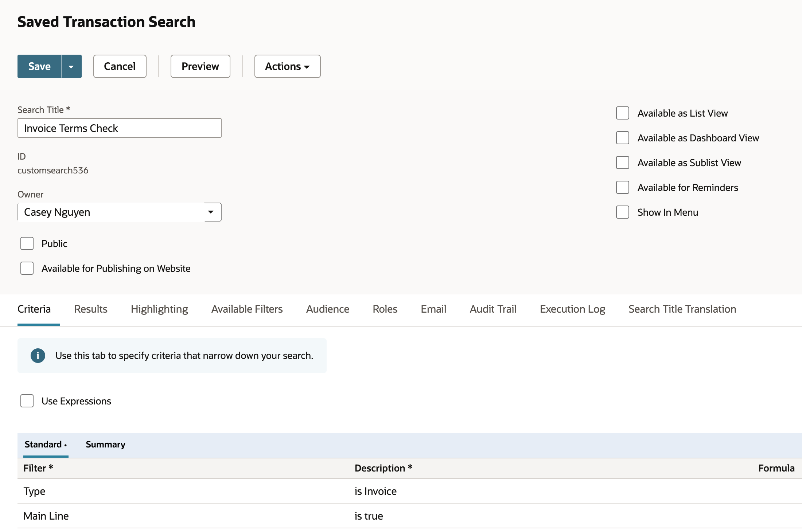The height and width of the screenshot is (532, 802).
Task: Open the Email tab
Action: (433, 309)
